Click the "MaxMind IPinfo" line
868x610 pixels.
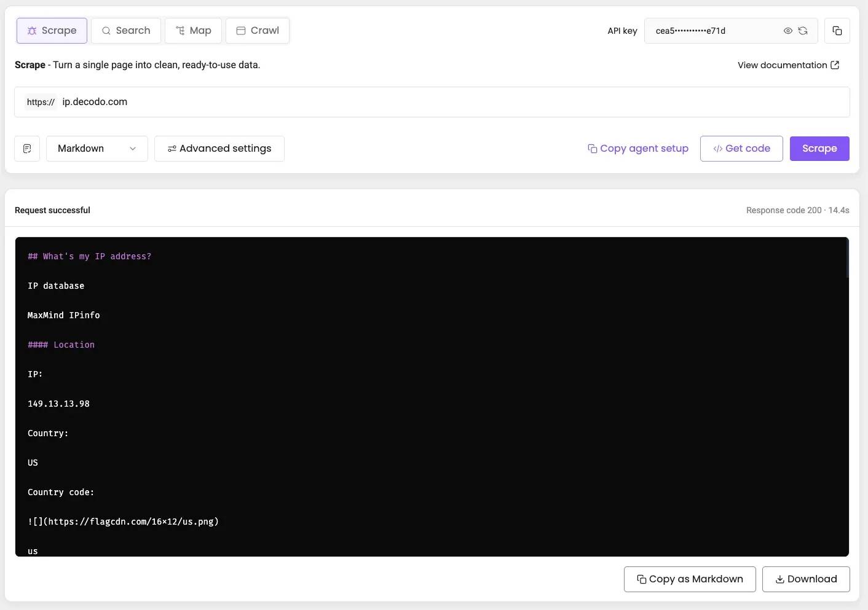[x=63, y=315]
